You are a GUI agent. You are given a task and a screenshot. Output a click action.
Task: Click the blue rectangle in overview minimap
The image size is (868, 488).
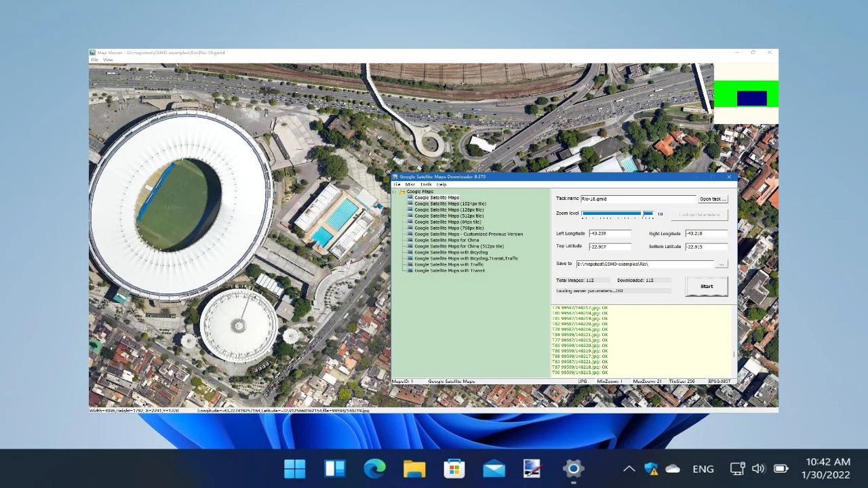click(x=752, y=98)
